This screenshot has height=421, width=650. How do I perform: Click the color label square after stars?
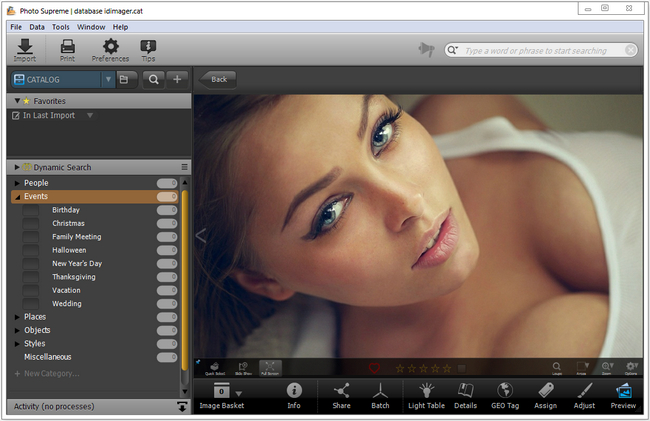click(x=461, y=368)
